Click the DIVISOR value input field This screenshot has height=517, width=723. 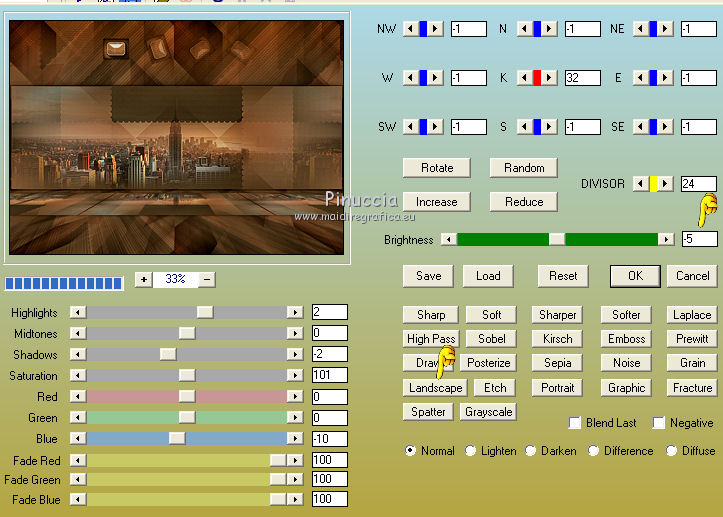point(699,184)
